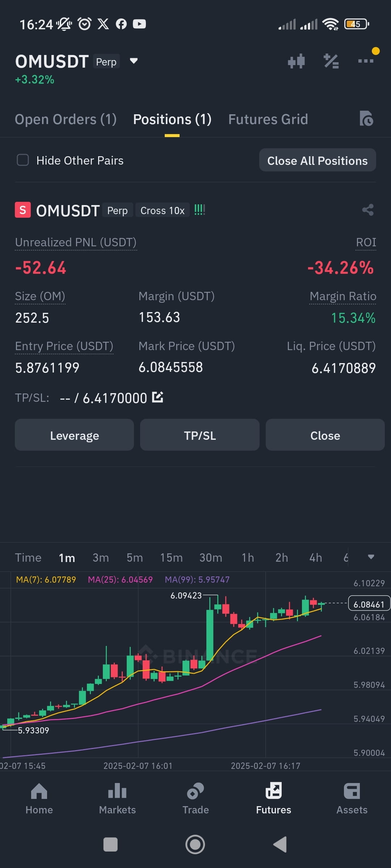This screenshot has width=391, height=868.
Task: Open Trade in bottom navigation
Action: tap(195, 799)
